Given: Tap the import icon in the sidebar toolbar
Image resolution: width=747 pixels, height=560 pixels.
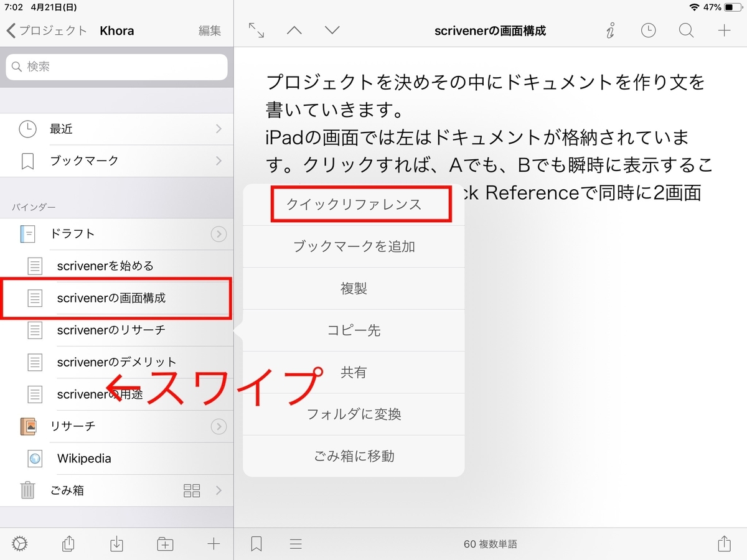Looking at the screenshot, I should click(x=116, y=543).
